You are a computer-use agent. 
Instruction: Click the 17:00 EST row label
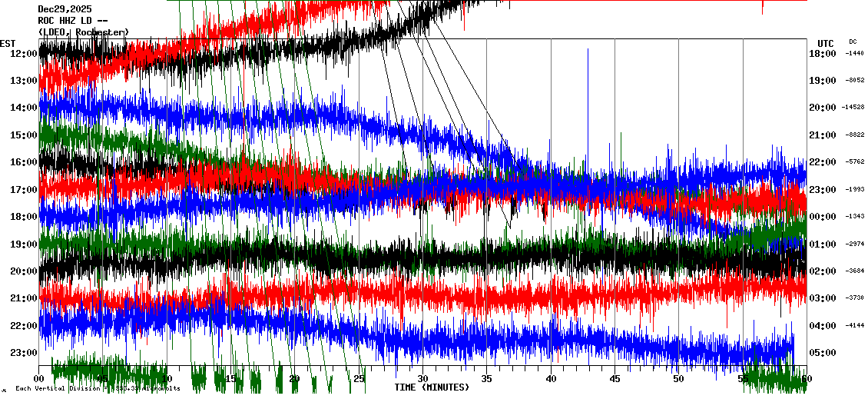pyautogui.click(x=24, y=190)
